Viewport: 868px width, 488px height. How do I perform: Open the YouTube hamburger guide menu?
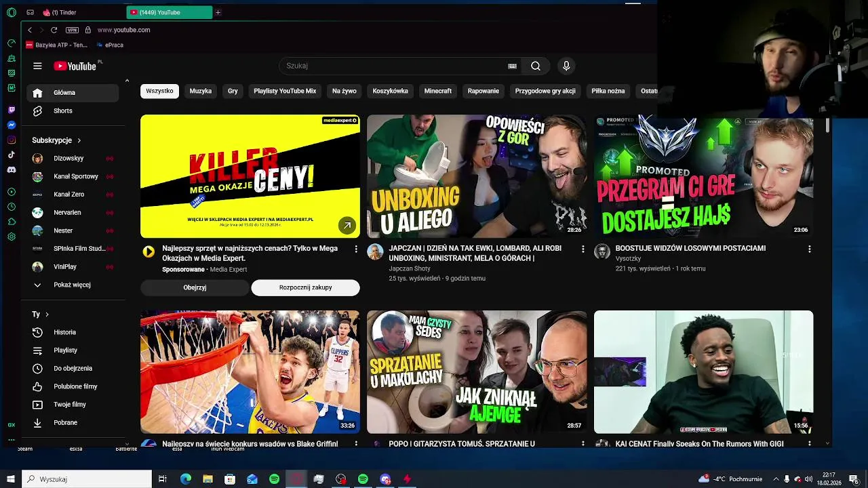coord(37,66)
